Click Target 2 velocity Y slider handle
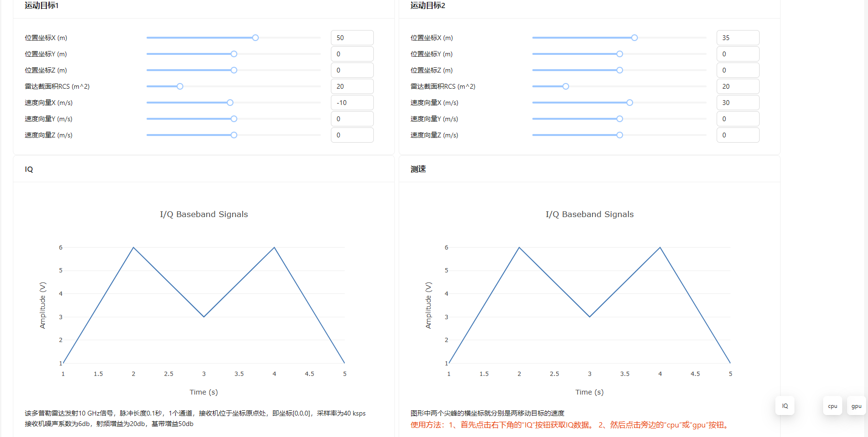 click(620, 119)
